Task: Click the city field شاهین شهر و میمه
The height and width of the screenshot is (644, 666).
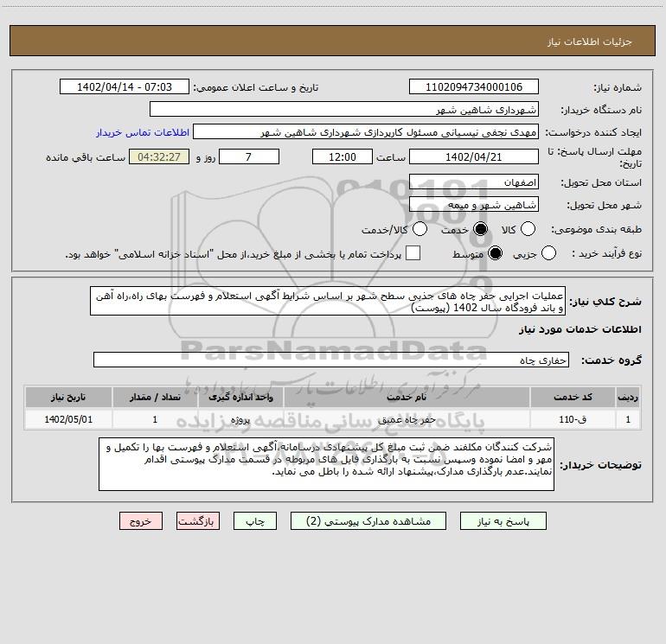Action: pos(474,205)
